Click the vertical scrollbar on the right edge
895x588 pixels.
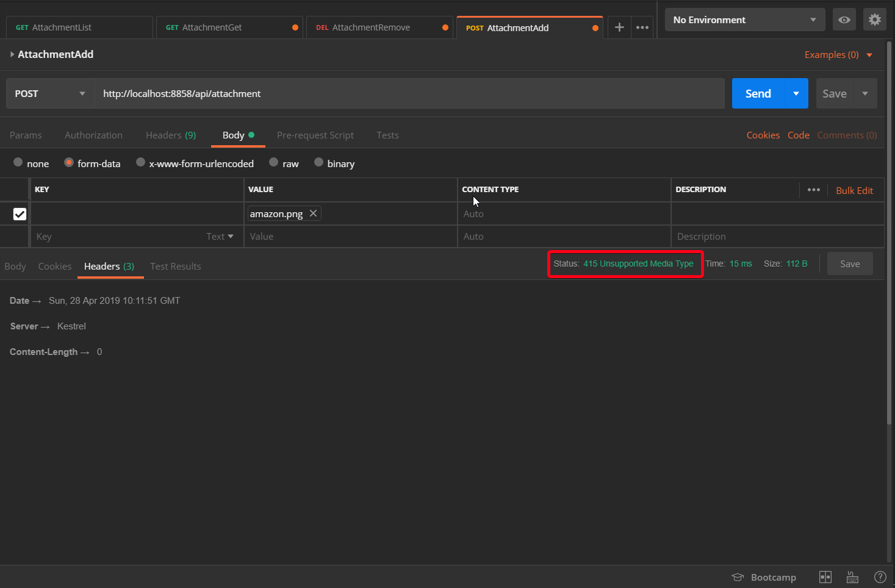[x=890, y=232]
